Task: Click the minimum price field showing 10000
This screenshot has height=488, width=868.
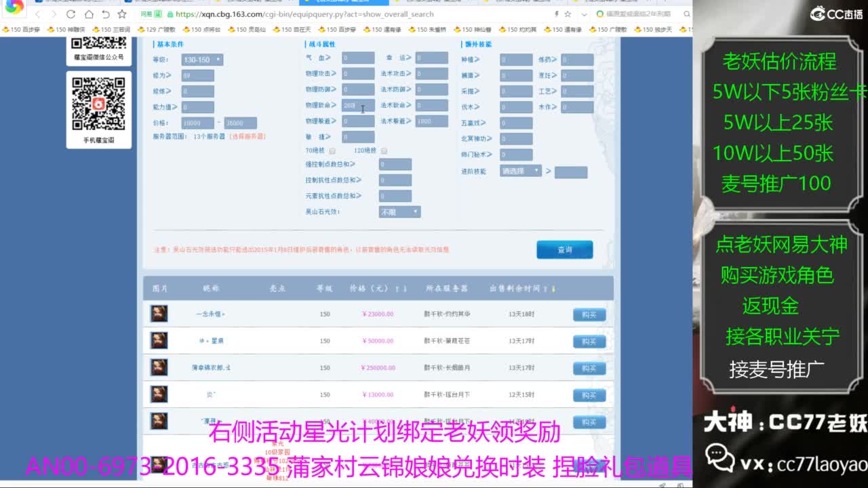Action: point(198,123)
